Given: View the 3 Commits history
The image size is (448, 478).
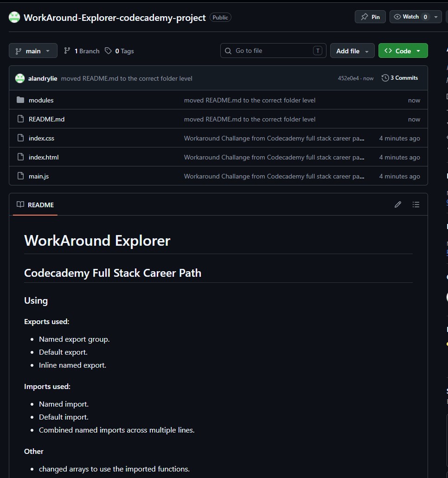Looking at the screenshot, I should [x=400, y=78].
